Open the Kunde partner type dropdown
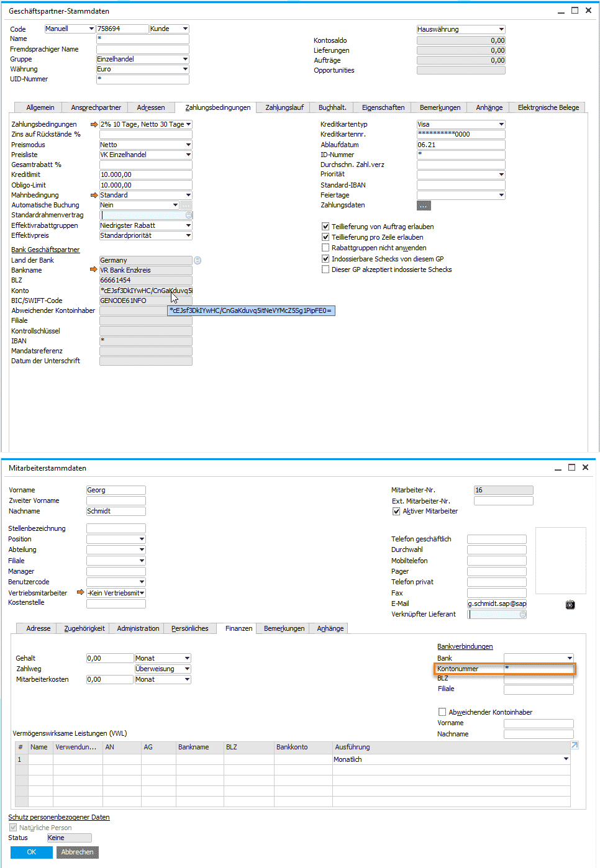 click(x=169, y=29)
